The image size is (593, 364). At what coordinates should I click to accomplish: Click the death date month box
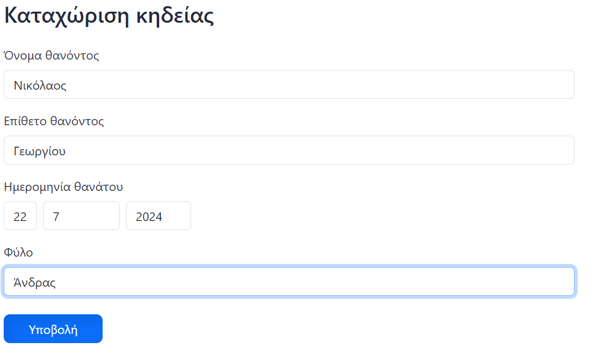[81, 216]
